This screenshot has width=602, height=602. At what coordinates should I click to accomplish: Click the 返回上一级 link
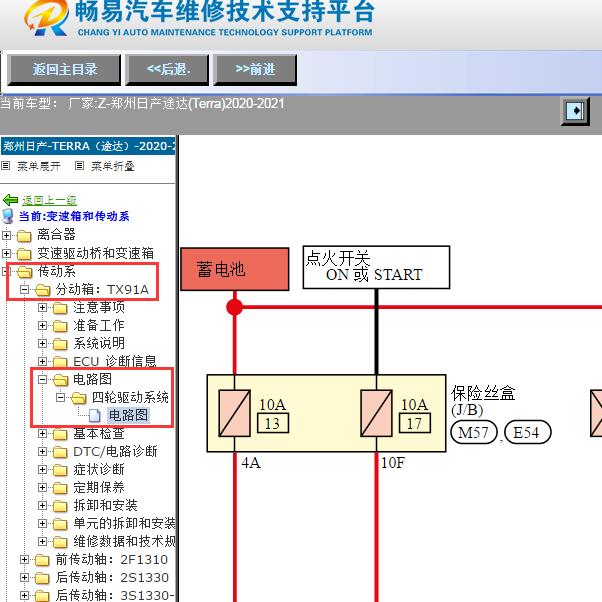(x=49, y=200)
